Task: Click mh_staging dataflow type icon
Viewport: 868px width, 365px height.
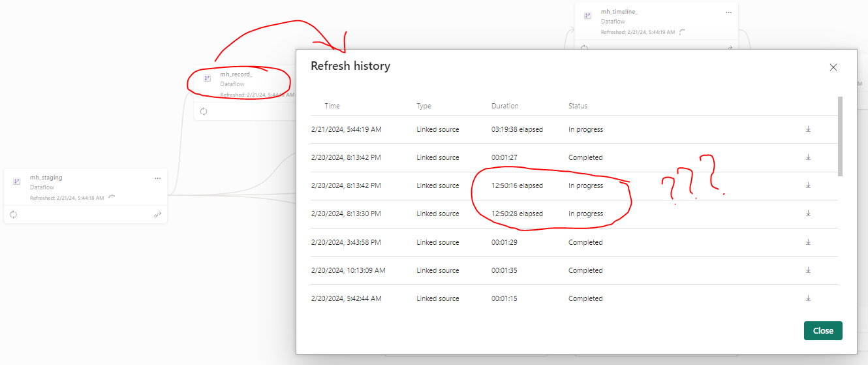Action: (x=17, y=181)
